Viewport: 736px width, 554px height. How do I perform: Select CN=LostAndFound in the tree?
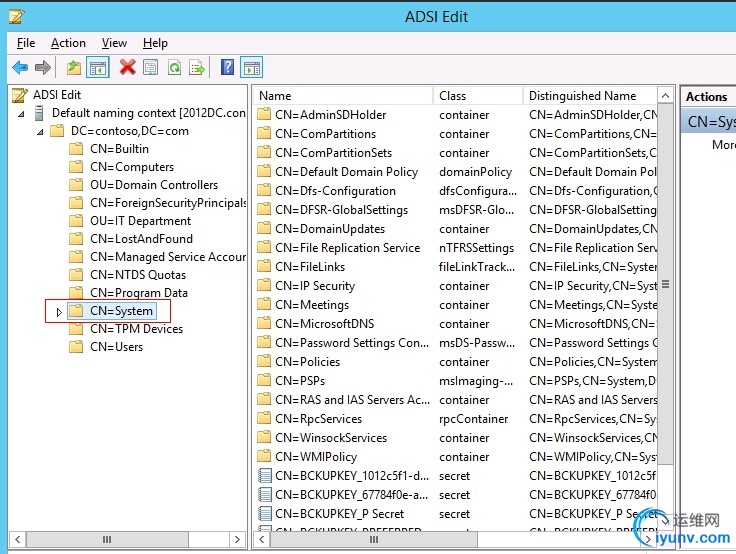click(141, 239)
